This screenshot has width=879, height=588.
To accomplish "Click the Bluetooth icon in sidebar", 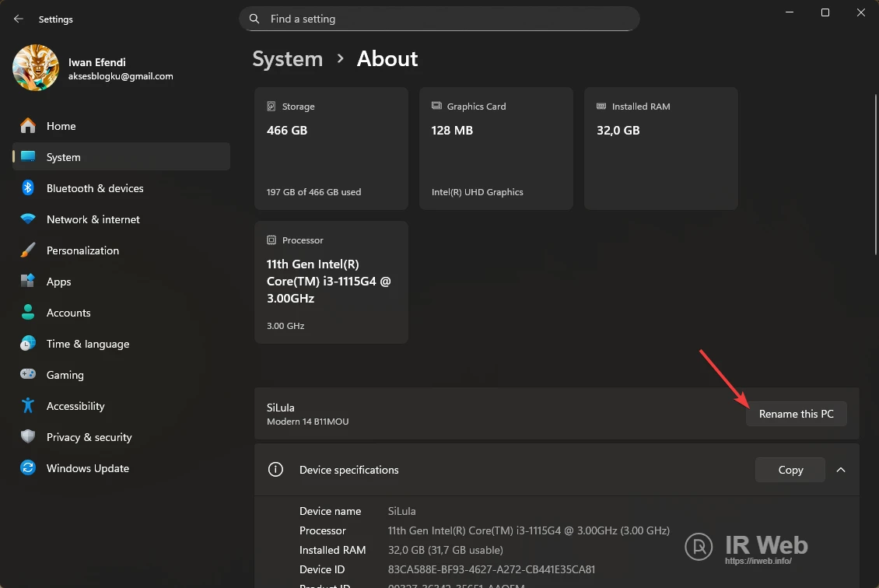I will (x=27, y=187).
